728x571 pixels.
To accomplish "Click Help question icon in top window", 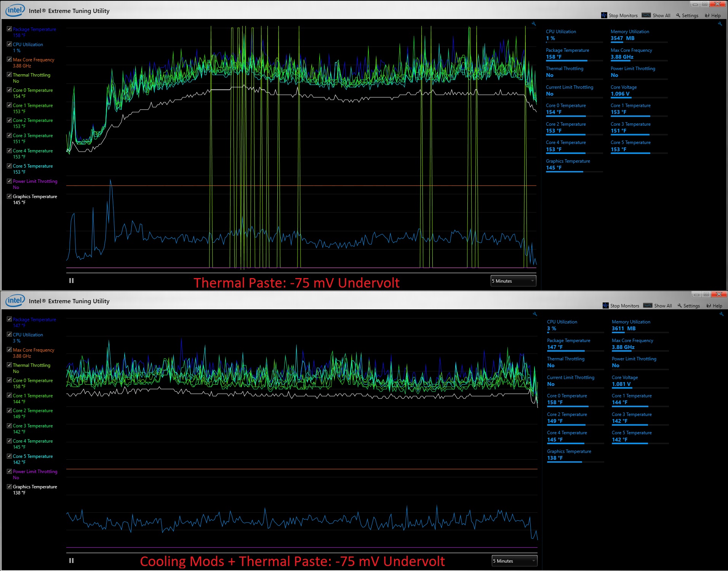I will (707, 15).
